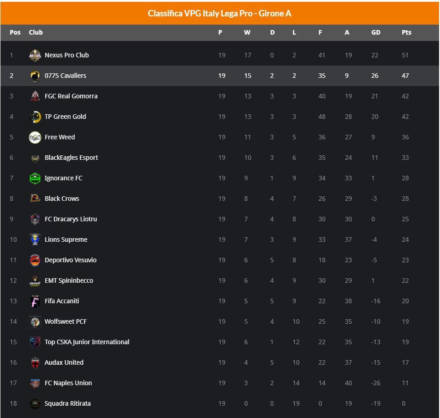This screenshot has width=440, height=418.
Task: Click the Fifa Accaniti pink F logo
Action: click(x=35, y=301)
